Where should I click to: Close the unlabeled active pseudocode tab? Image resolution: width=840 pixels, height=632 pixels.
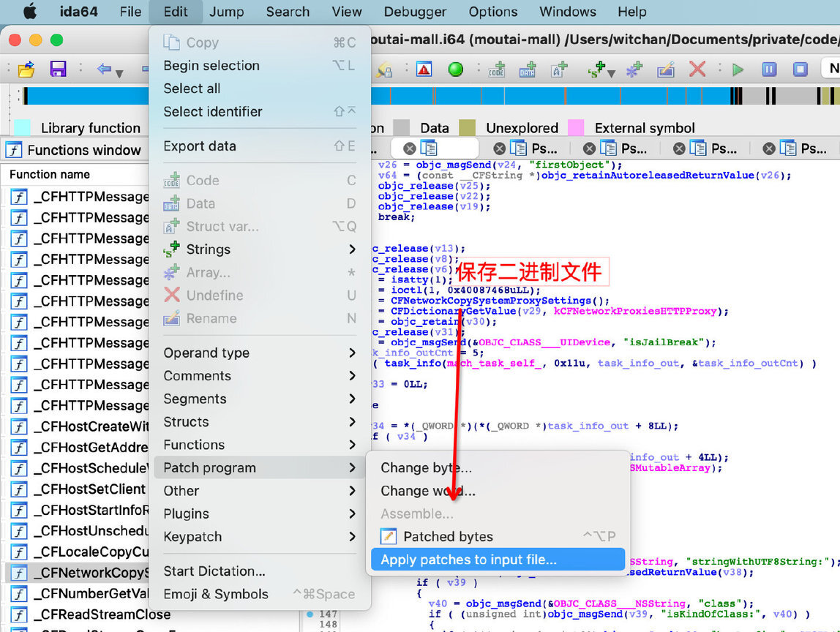pos(409,148)
